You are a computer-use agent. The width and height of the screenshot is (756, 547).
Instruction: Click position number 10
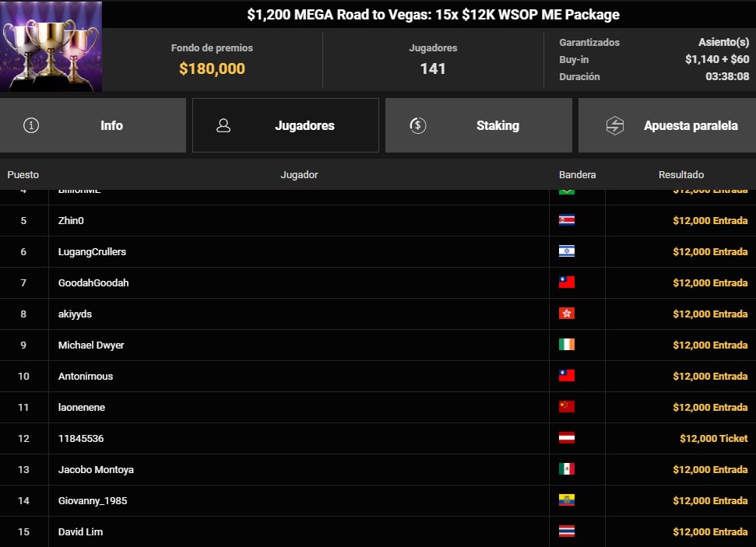[23, 377]
